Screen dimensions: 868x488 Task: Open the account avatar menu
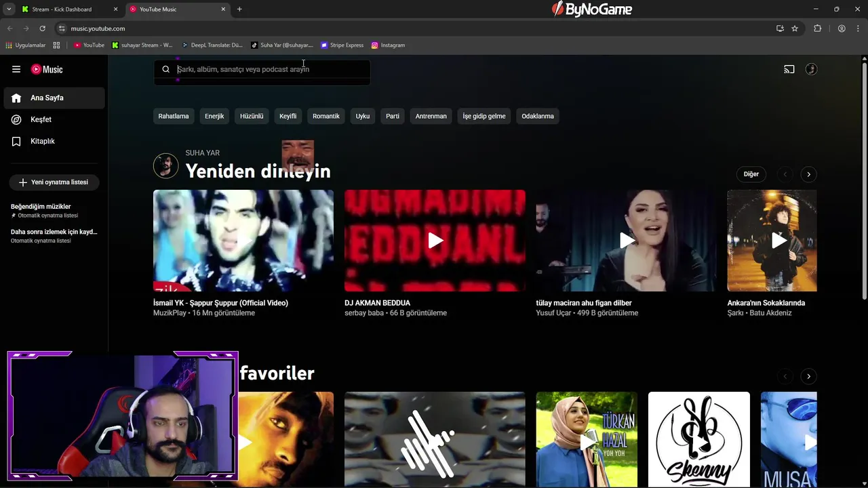(811, 69)
